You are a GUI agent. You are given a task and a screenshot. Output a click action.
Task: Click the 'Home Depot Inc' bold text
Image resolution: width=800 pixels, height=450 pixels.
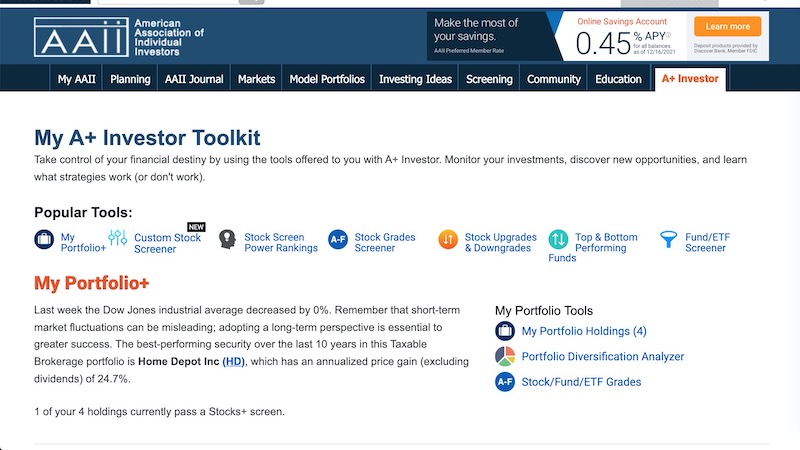pyautogui.click(x=179, y=361)
